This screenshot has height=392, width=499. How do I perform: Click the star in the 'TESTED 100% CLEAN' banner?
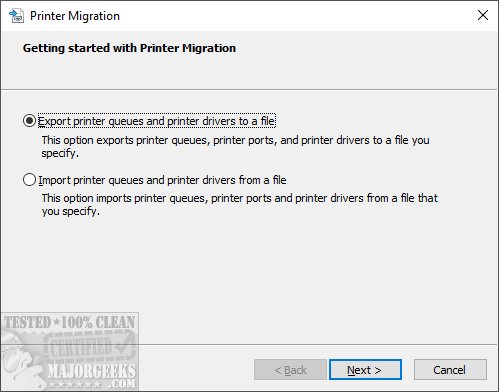point(57,322)
